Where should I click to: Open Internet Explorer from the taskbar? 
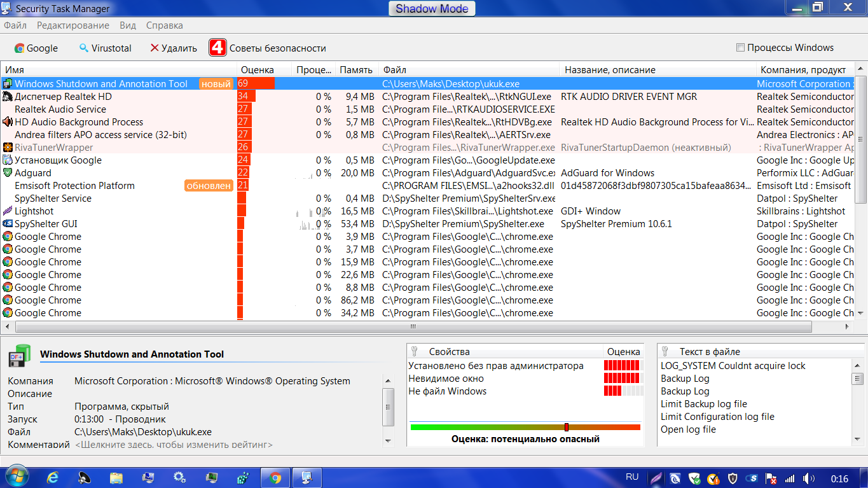[x=53, y=477]
